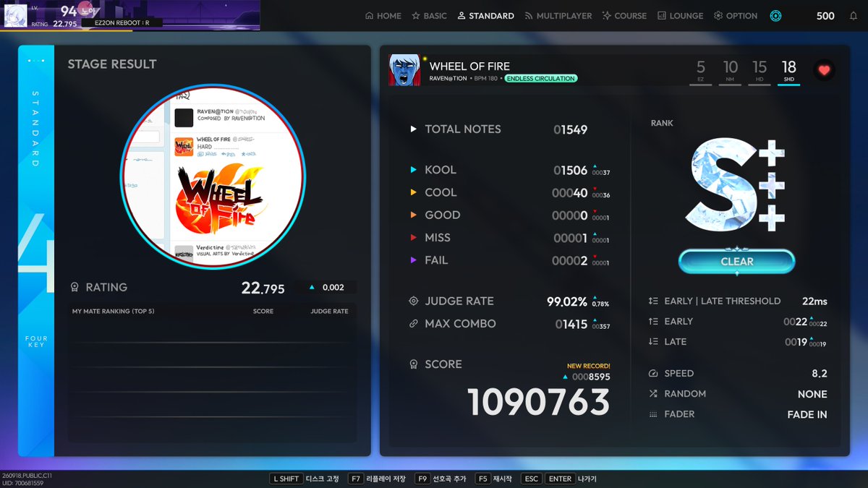Open notifications bell icon
Screen dimensions: 868x488
tap(853, 15)
